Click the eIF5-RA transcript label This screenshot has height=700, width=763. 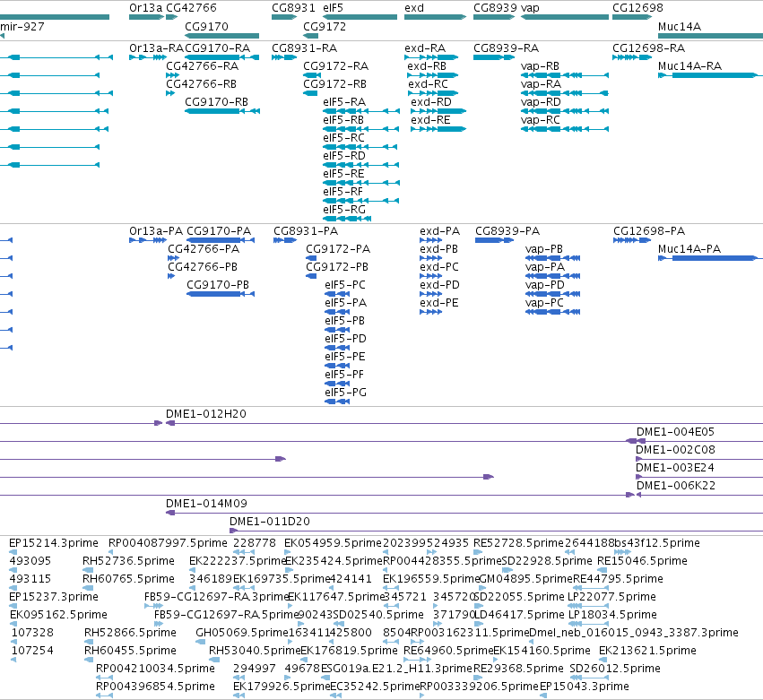click(x=344, y=102)
